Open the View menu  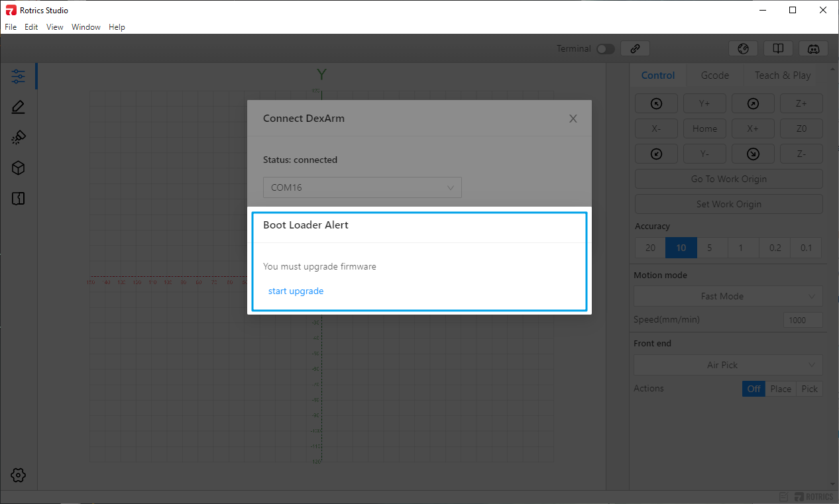coord(55,27)
